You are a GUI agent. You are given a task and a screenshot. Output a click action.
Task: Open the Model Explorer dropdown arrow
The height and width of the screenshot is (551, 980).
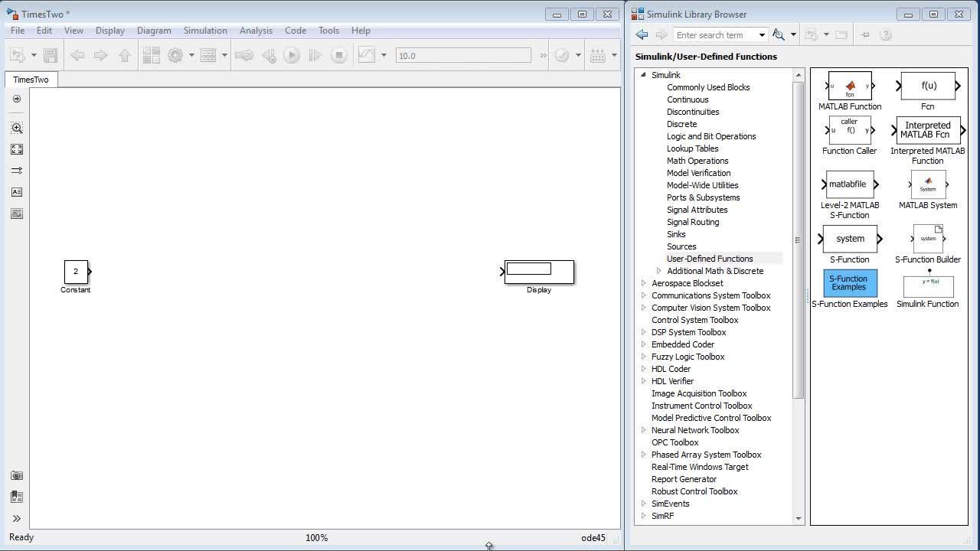pos(224,55)
